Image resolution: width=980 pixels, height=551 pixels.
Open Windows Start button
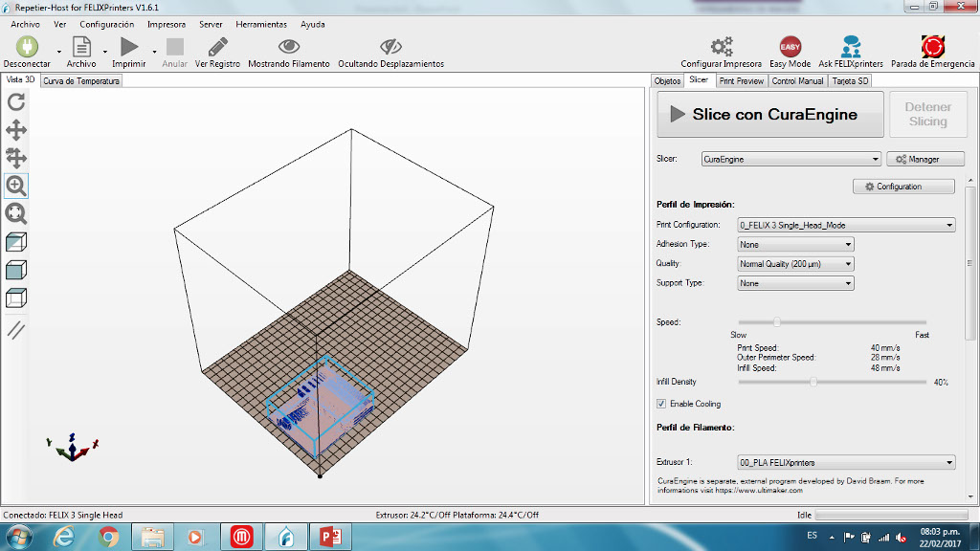(x=18, y=538)
